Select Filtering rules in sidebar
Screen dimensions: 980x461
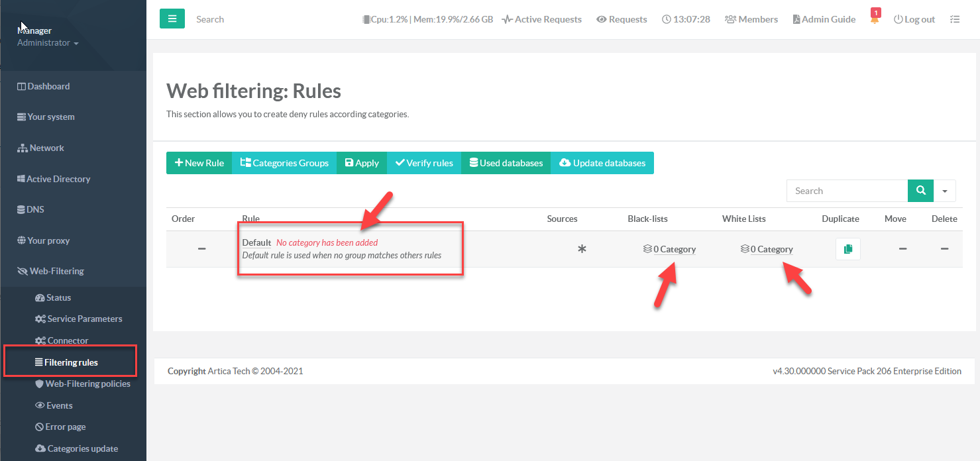tap(70, 362)
